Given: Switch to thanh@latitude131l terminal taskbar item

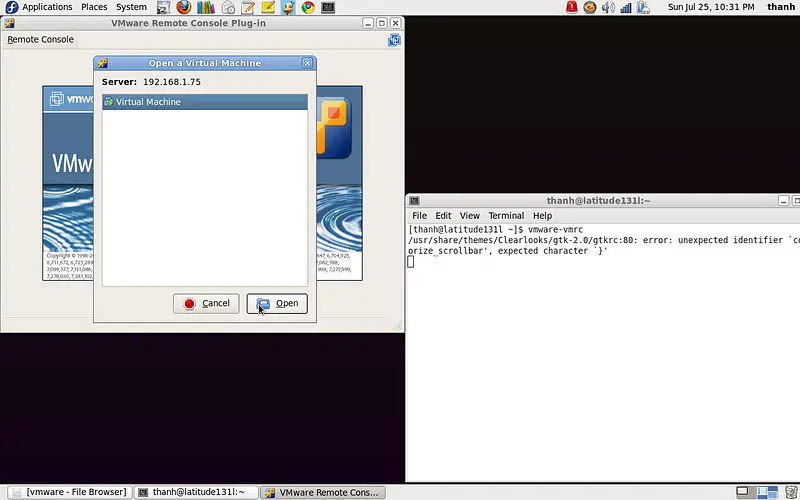Looking at the screenshot, I should [197, 492].
